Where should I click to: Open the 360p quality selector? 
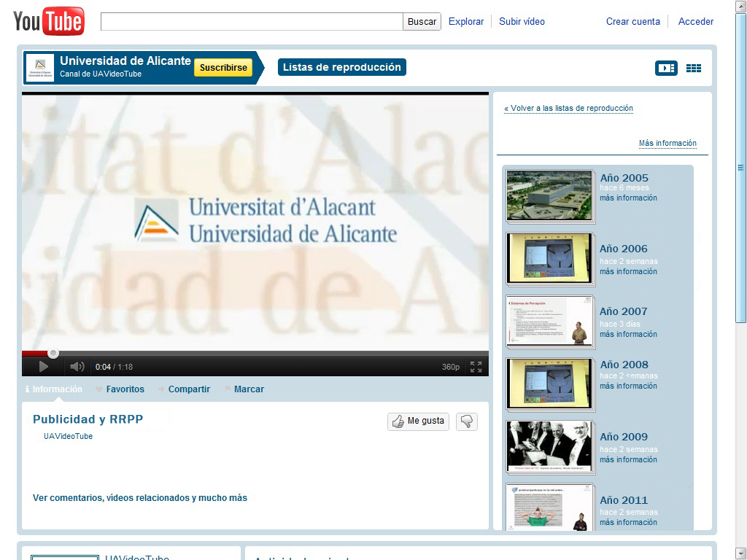pos(450,367)
